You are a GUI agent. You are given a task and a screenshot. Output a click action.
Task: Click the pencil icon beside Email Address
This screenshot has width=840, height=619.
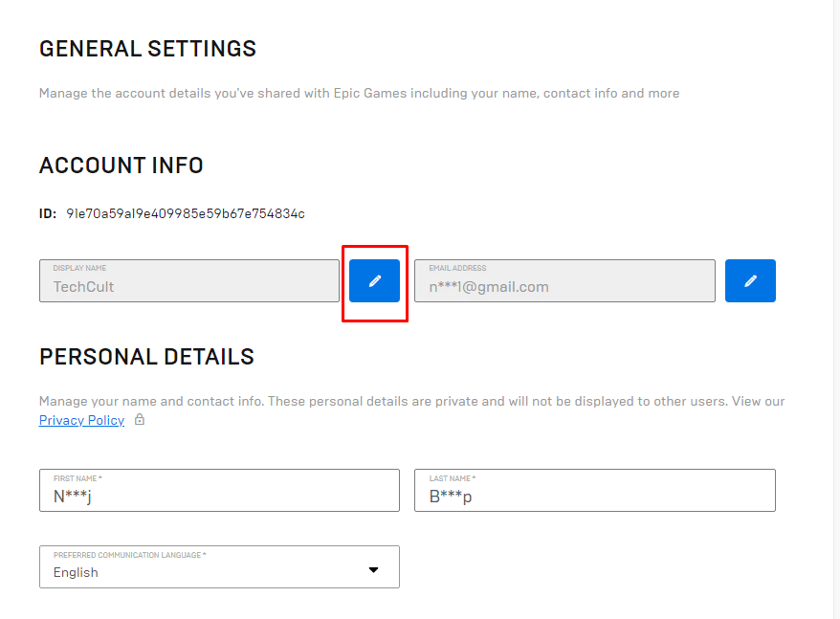pyautogui.click(x=750, y=281)
